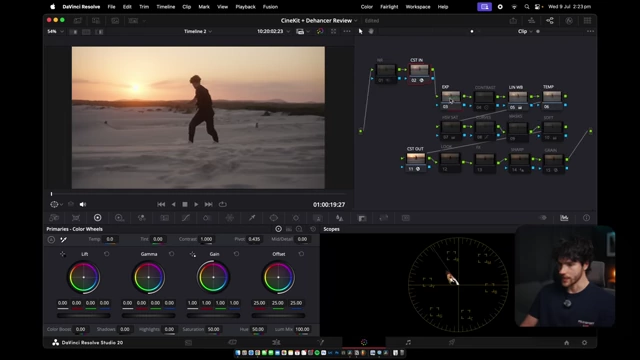
Task: Open the RGB Mixer palette icon
Action: [142, 218]
